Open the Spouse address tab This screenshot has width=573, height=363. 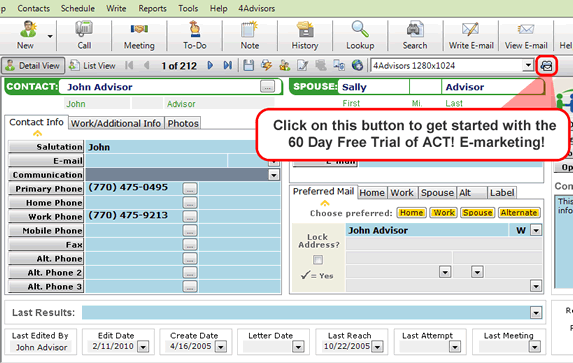(x=437, y=193)
